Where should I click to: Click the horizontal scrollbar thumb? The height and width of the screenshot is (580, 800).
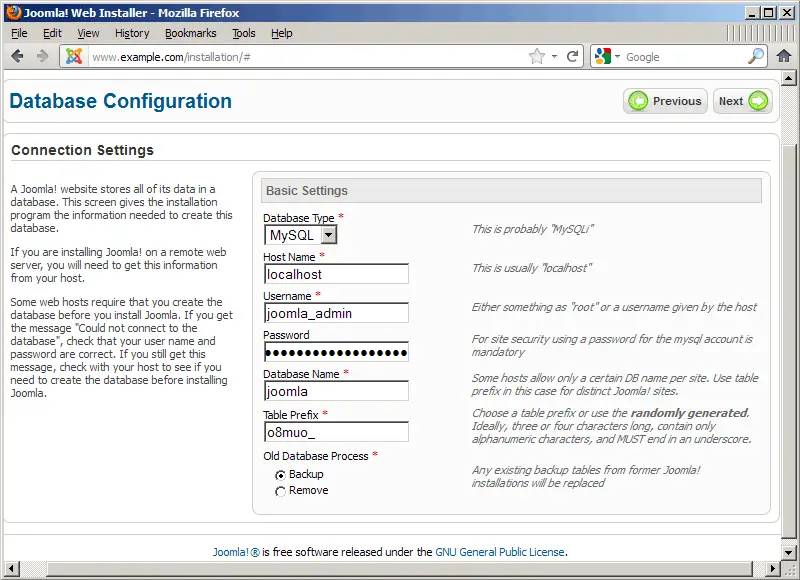tap(399, 568)
